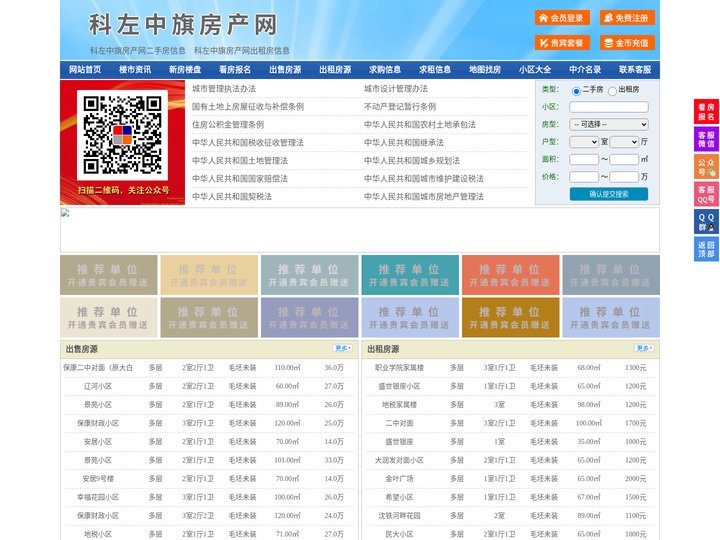Image resolution: width=720 pixels, height=540 pixels.
Task: Open 新房楼盘 navigation item
Action: pyautogui.click(x=185, y=70)
